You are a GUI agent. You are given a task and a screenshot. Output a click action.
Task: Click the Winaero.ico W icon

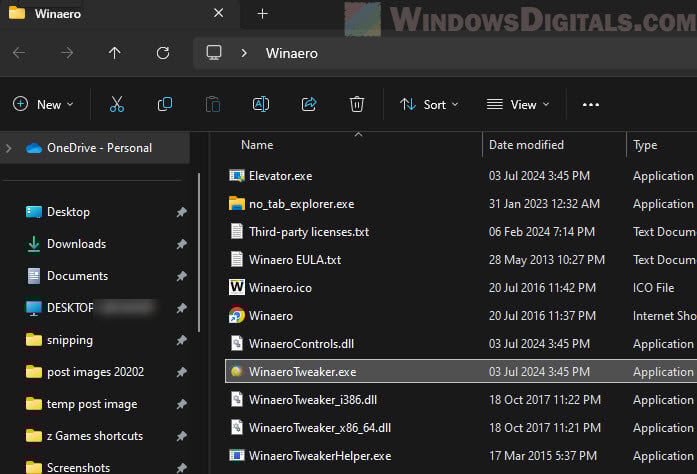click(236, 287)
